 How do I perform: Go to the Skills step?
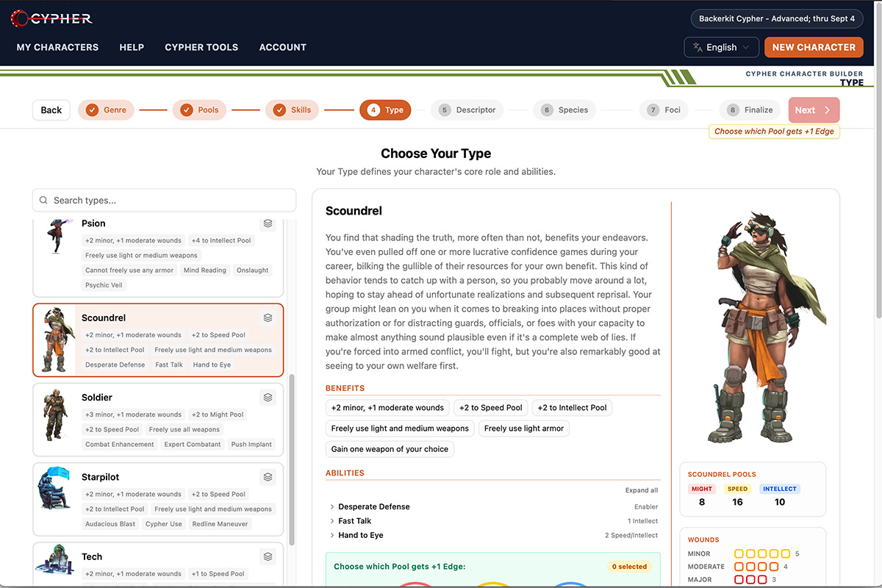click(293, 110)
